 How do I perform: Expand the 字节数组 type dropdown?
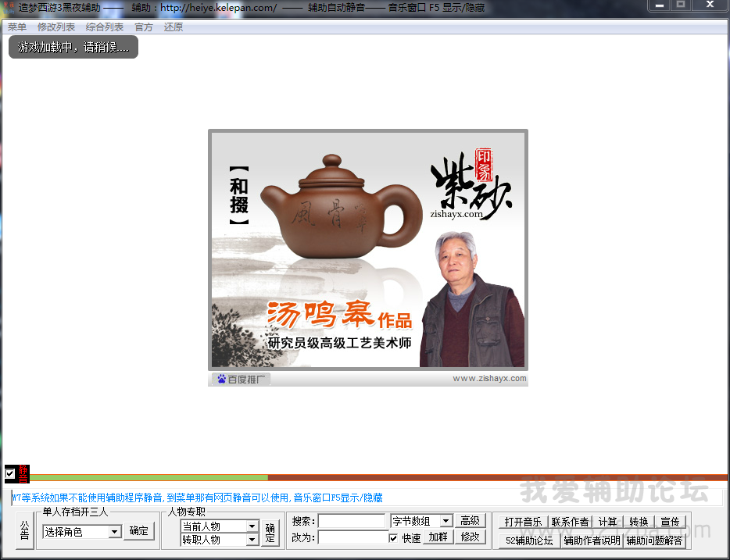[x=446, y=521]
